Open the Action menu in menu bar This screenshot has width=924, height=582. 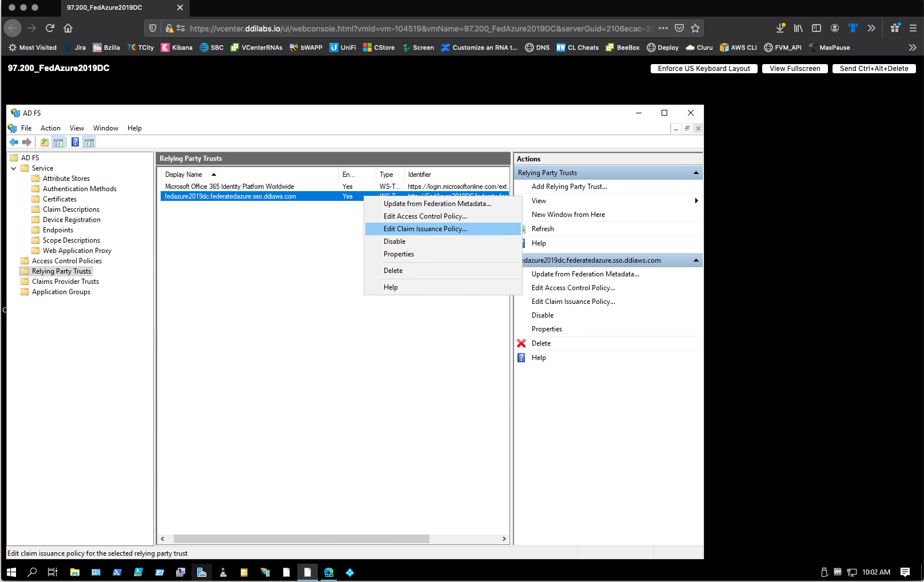(50, 128)
